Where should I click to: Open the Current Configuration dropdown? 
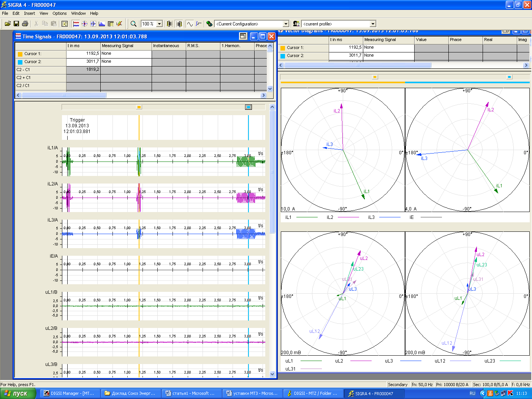[x=286, y=24]
